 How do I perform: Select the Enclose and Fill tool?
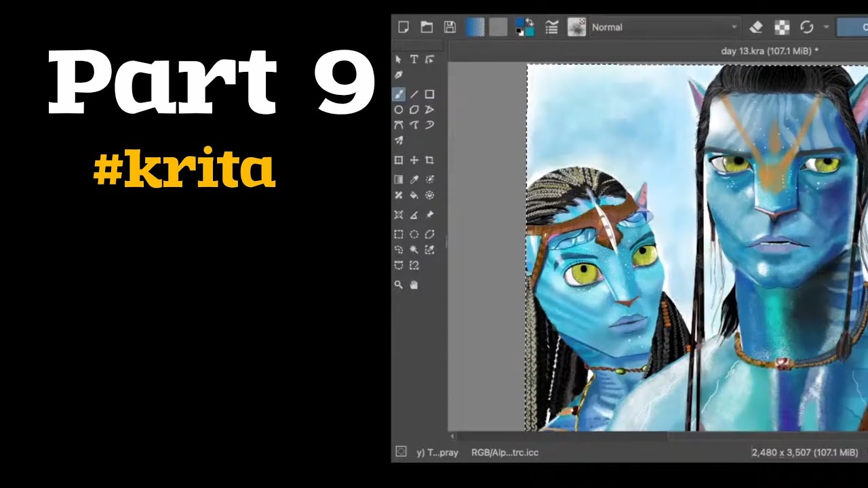coord(429,195)
